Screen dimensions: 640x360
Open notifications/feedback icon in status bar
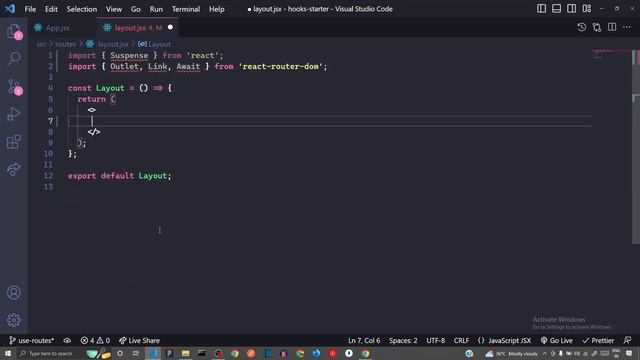pos(627,340)
